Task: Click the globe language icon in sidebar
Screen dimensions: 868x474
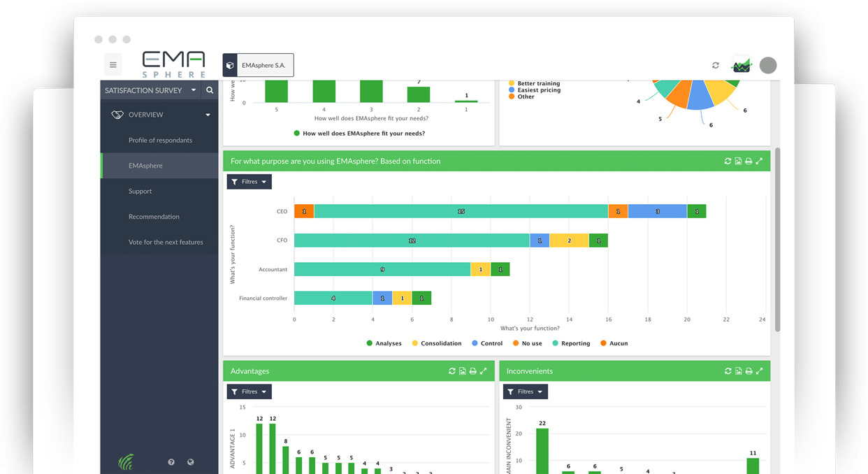Action: point(190,462)
